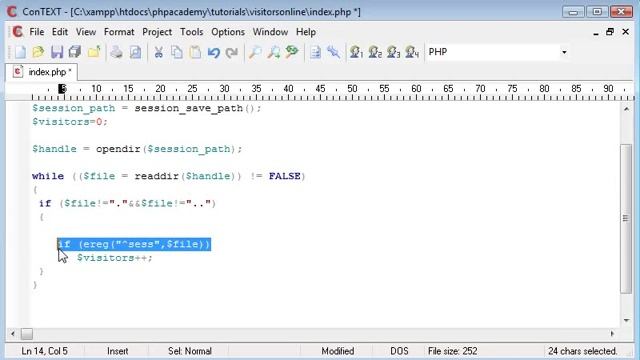The image size is (640, 360).
Task: Create a new file with the New icon
Action: tap(20, 52)
